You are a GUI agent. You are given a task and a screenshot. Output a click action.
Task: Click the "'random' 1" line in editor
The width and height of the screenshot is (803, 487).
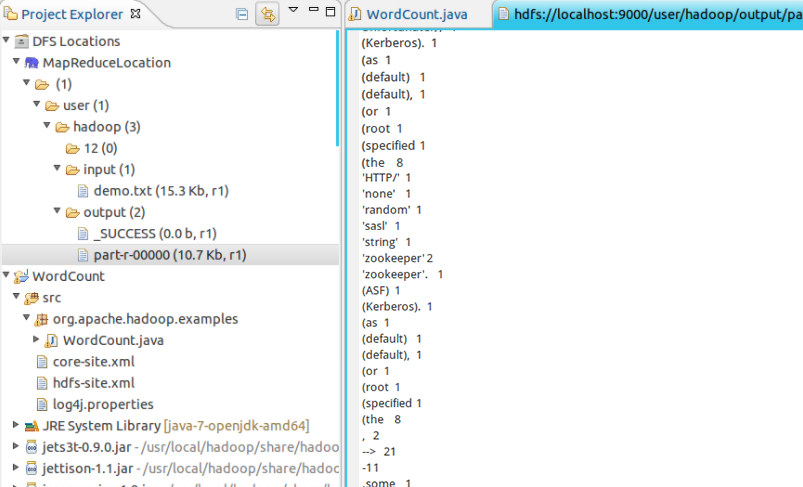(392, 210)
